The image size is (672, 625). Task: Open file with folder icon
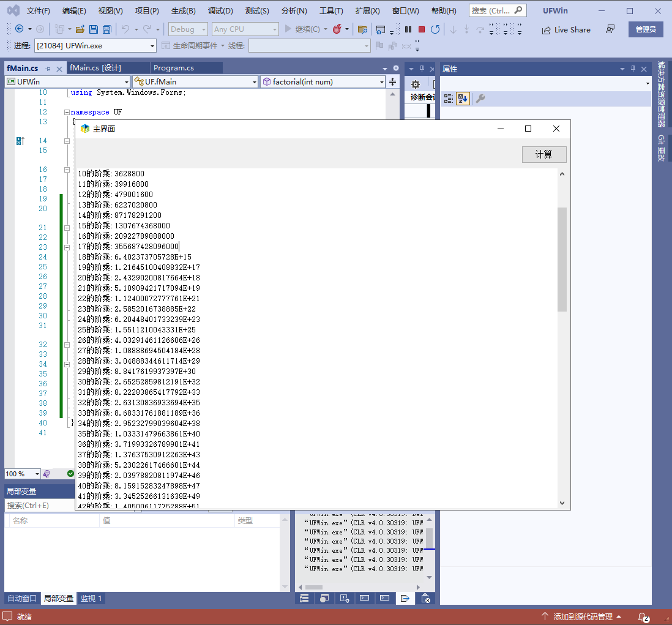(80, 29)
